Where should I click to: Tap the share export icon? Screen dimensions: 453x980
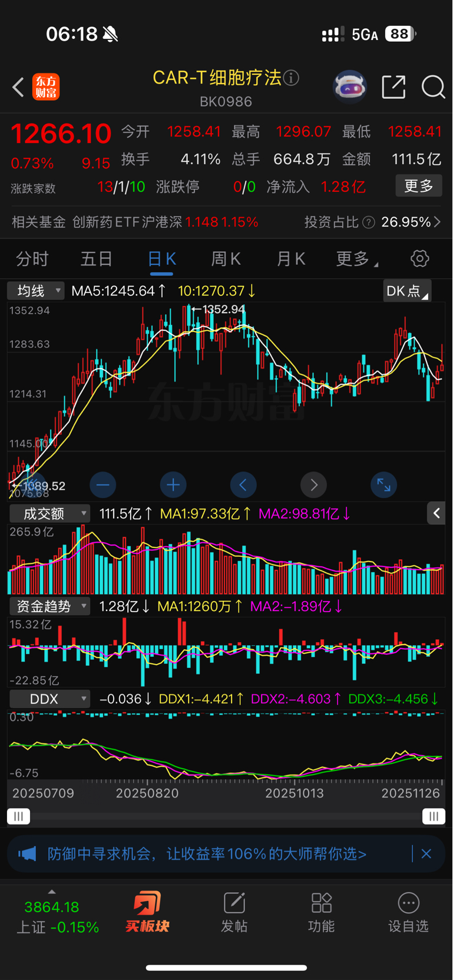pos(394,87)
